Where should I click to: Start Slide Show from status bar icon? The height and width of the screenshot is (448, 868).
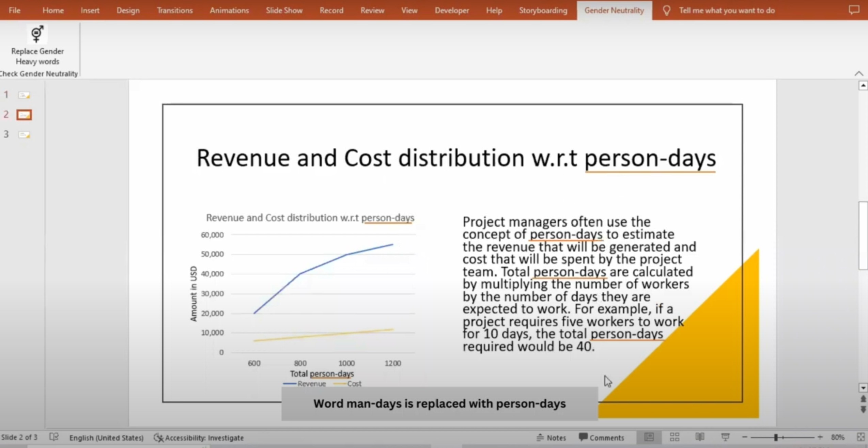(725, 437)
